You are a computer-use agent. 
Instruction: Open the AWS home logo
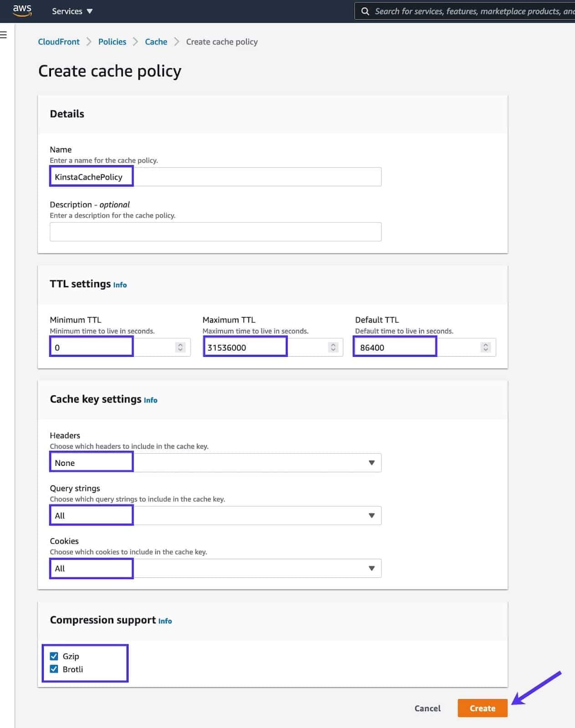[22, 10]
